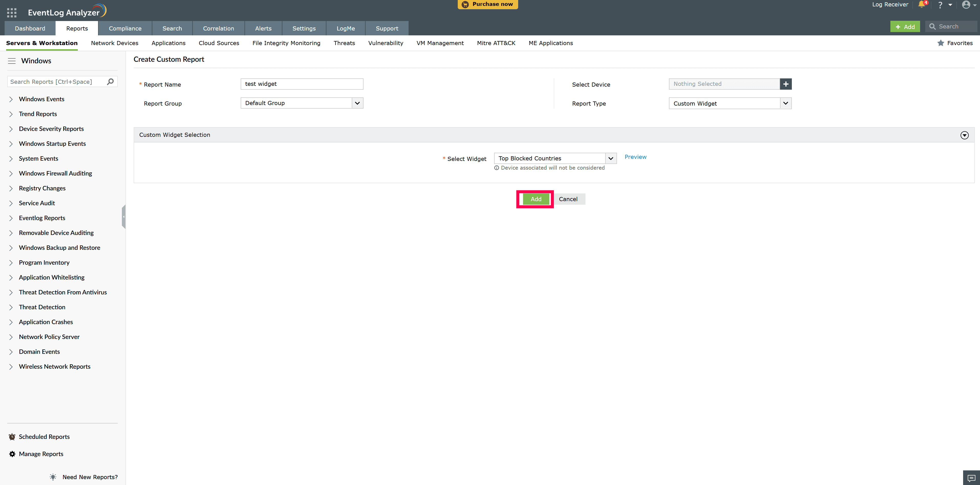The image size is (980, 485).
Task: Collapse the Custom Widget Selection section
Action: point(964,135)
